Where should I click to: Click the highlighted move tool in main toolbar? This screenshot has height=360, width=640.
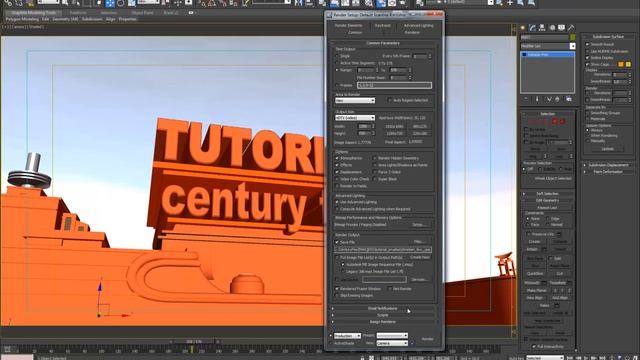point(110,3)
